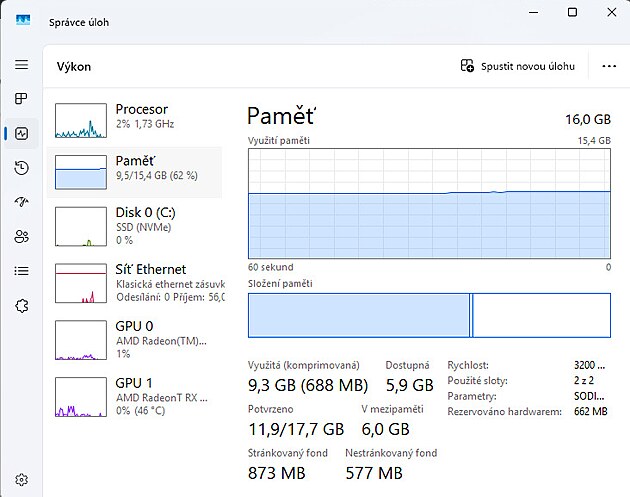Click the Složení paměti composition bar
Image resolution: width=630 pixels, height=497 pixels.
click(x=428, y=315)
